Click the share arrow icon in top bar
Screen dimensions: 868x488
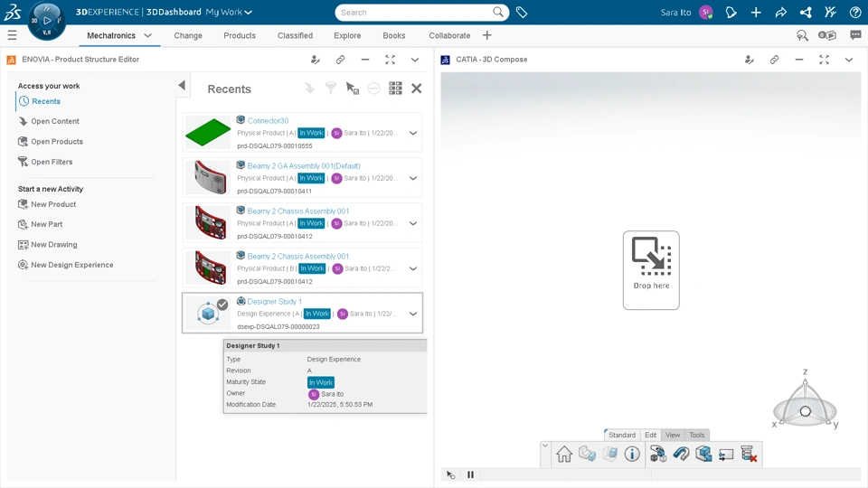coord(780,12)
